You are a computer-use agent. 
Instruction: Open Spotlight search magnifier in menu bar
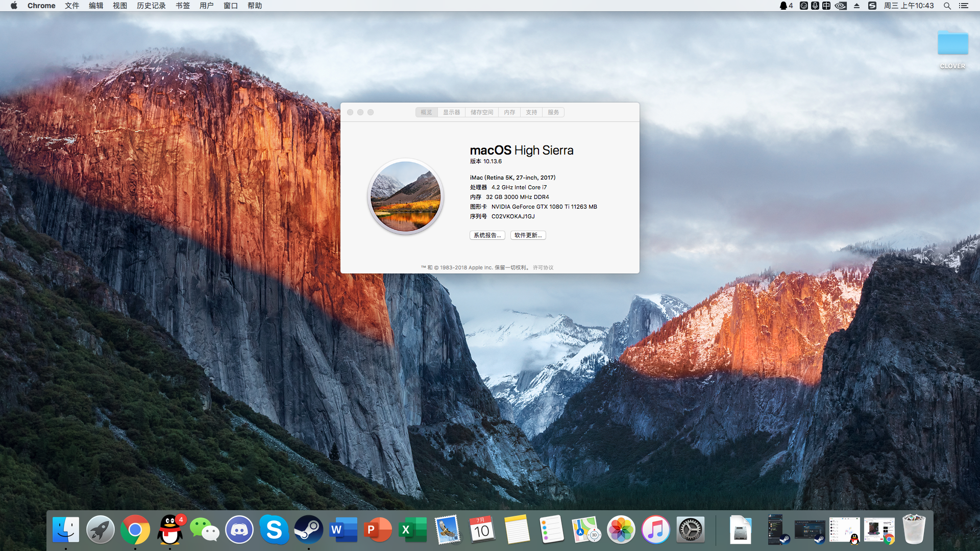(x=947, y=6)
